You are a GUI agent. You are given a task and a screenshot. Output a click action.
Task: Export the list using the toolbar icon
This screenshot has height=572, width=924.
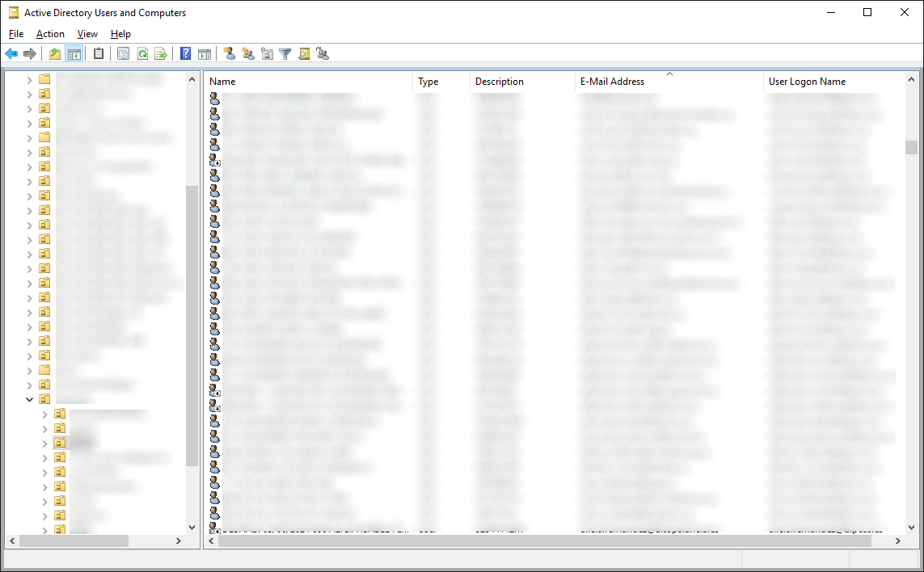[160, 54]
